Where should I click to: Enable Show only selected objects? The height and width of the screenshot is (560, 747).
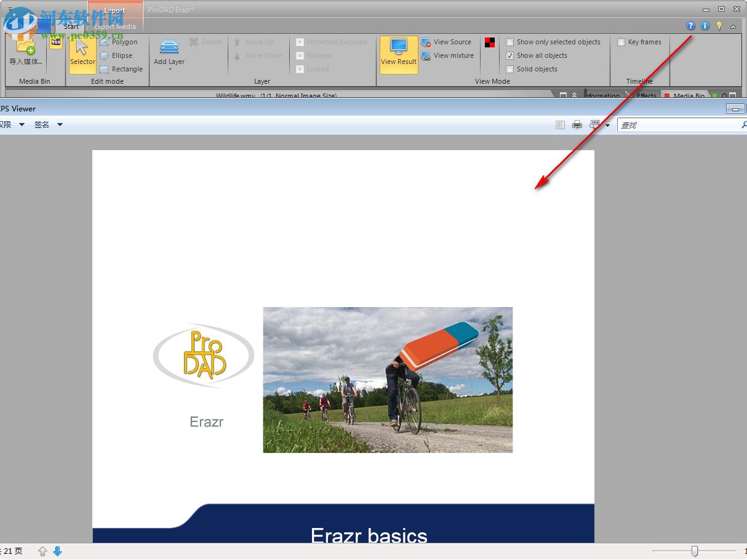[x=509, y=42]
